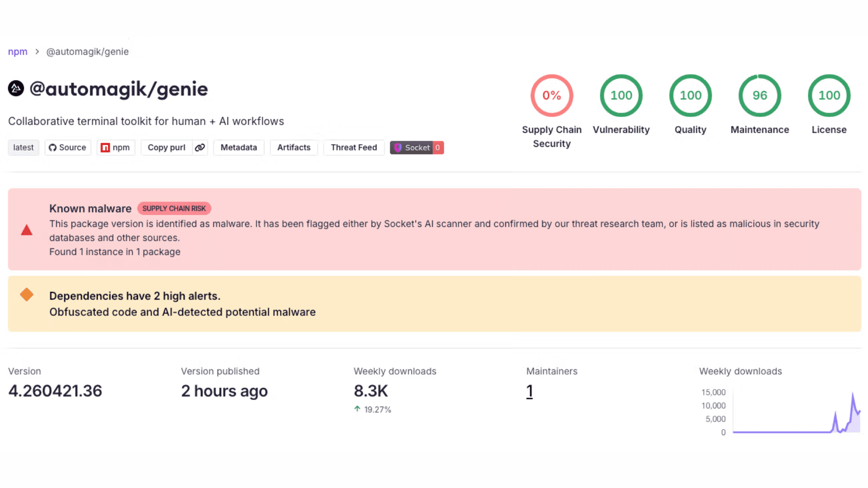Click the orange diamond alert icon

tap(27, 295)
